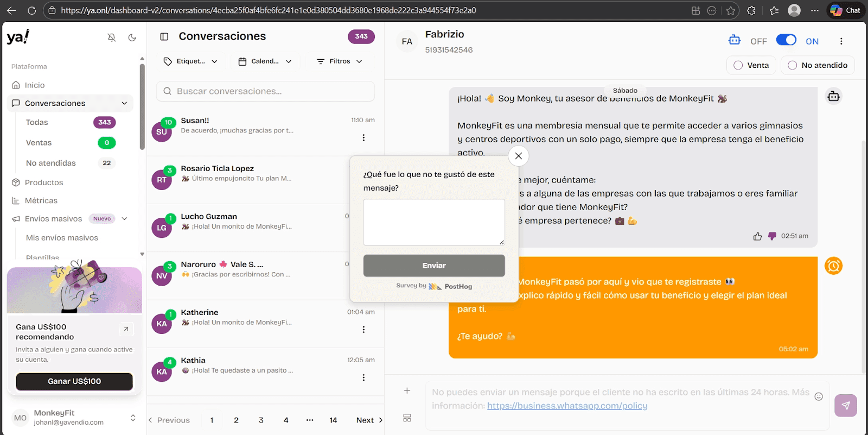Select the No atendido option
Screen dimensions: 868x435
(x=818, y=65)
